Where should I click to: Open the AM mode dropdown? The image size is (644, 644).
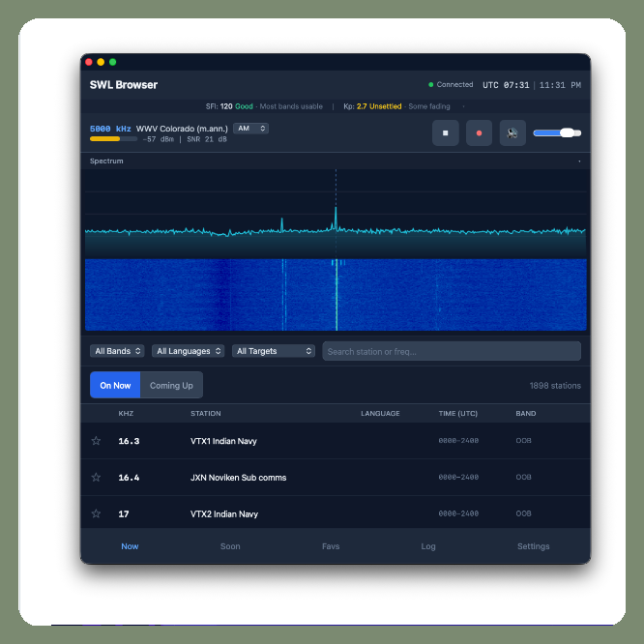pyautogui.click(x=251, y=129)
